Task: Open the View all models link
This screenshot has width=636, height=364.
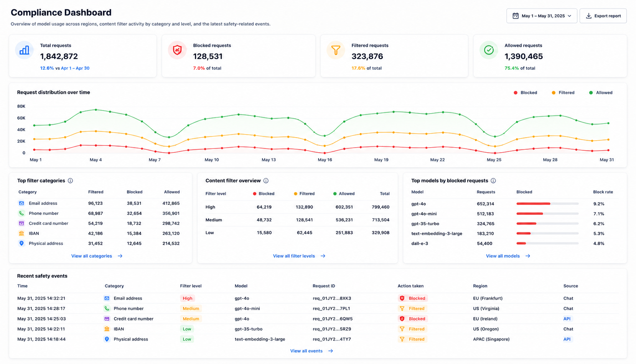Action: [508, 256]
